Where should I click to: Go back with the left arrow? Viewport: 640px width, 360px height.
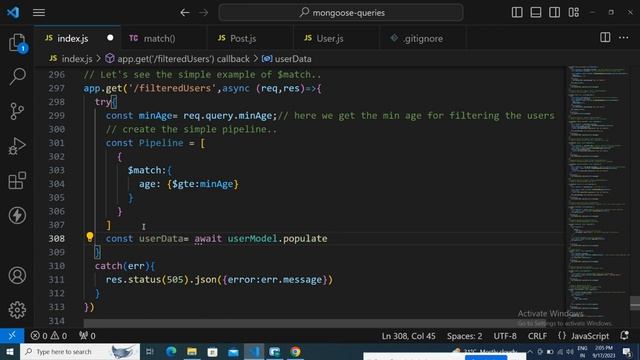pyautogui.click(x=184, y=13)
